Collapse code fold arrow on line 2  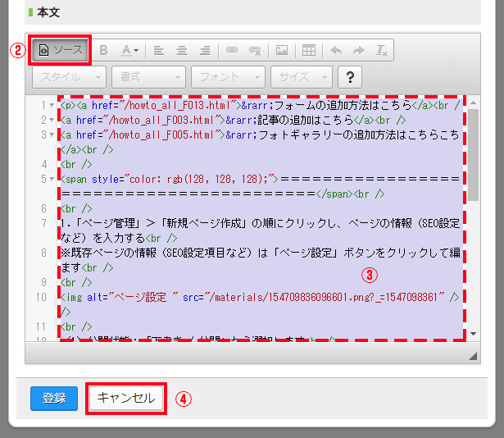coord(52,120)
